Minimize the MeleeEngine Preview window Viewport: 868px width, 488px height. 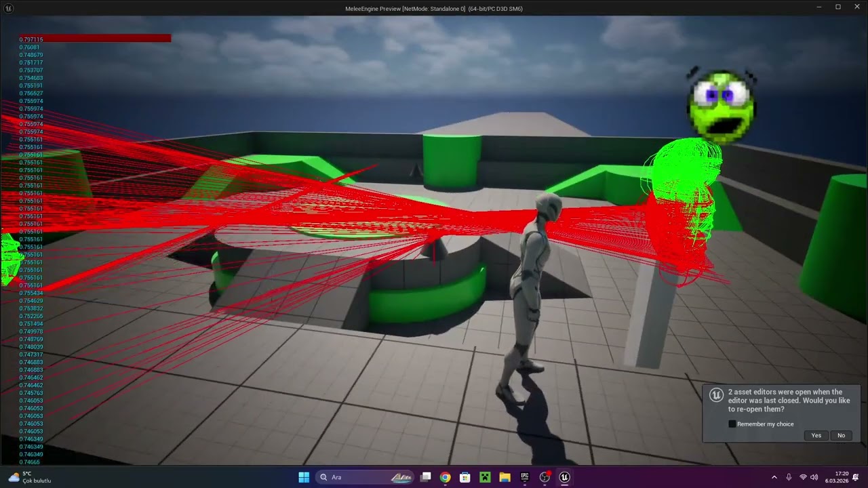pyautogui.click(x=819, y=7)
